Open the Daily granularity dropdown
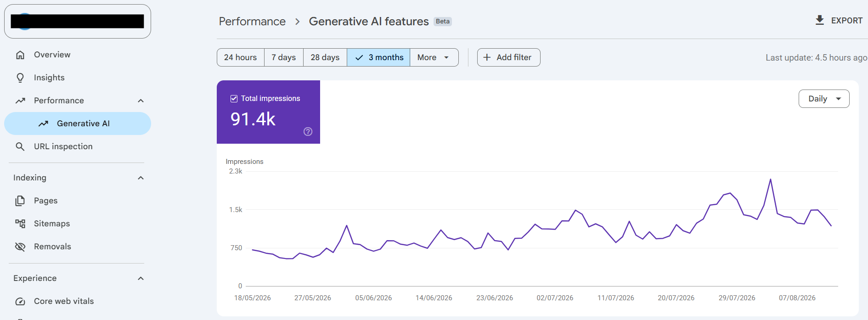The height and width of the screenshot is (320, 868). point(824,99)
